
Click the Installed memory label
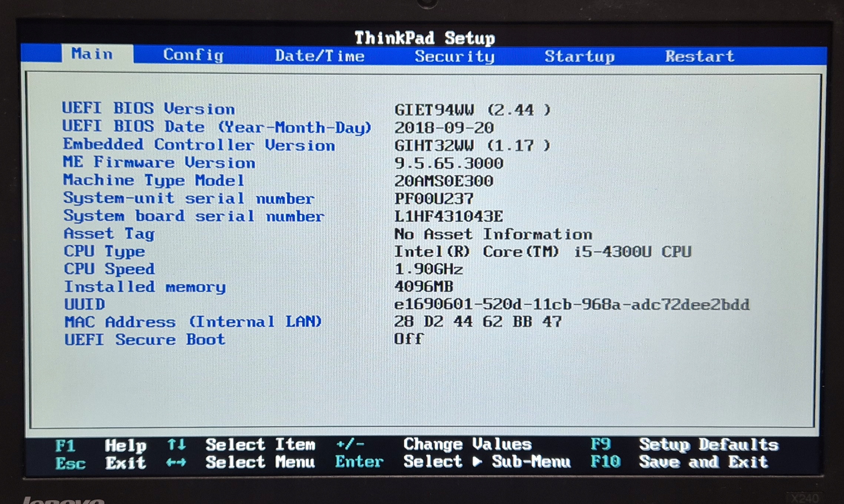tap(145, 287)
